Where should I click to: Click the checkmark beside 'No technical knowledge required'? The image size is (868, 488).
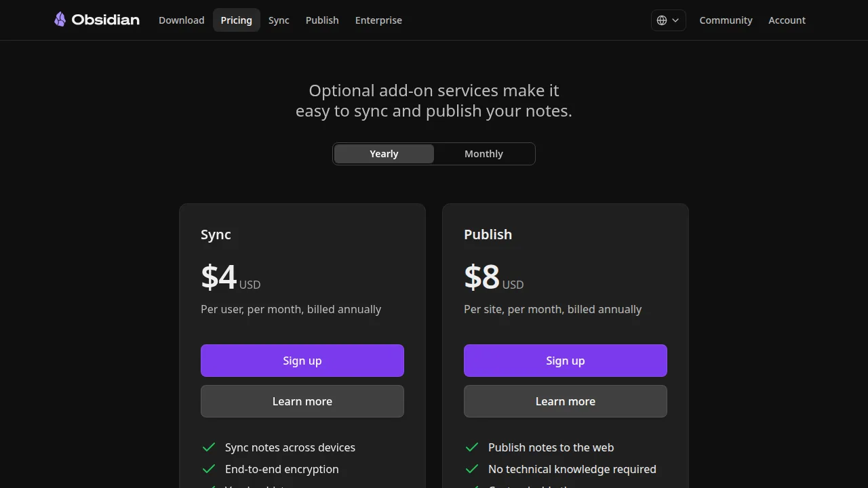tap(472, 469)
